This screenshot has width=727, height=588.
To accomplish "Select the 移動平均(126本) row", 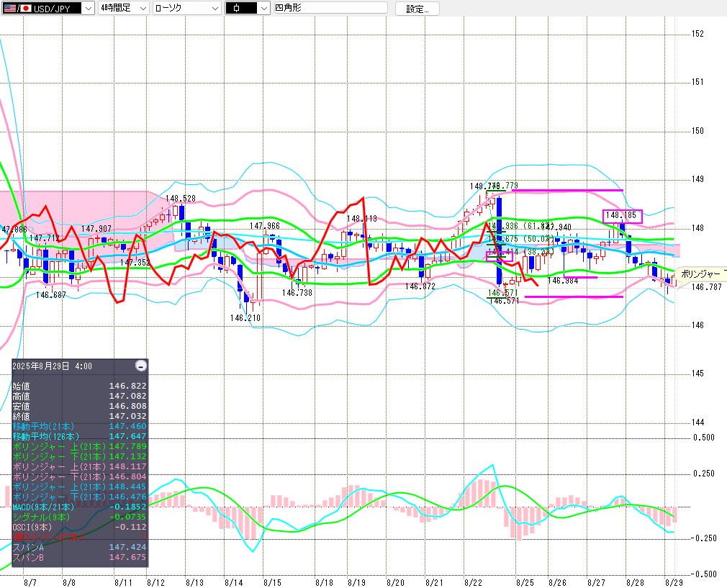I will point(79,436).
